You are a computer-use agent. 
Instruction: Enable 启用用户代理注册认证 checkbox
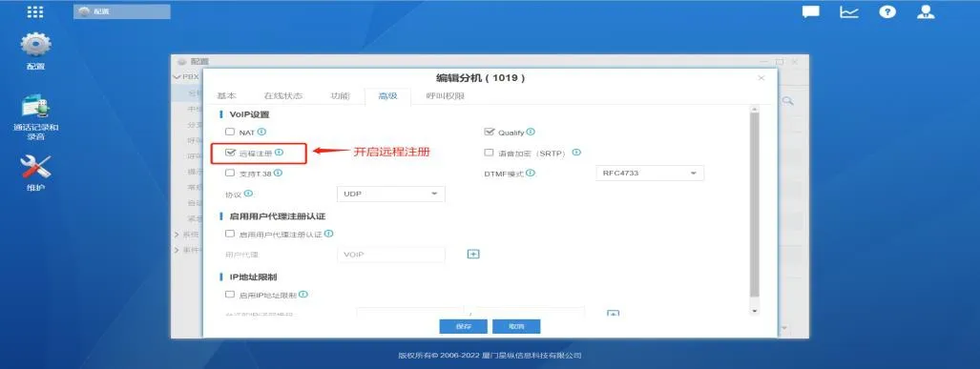click(x=230, y=234)
